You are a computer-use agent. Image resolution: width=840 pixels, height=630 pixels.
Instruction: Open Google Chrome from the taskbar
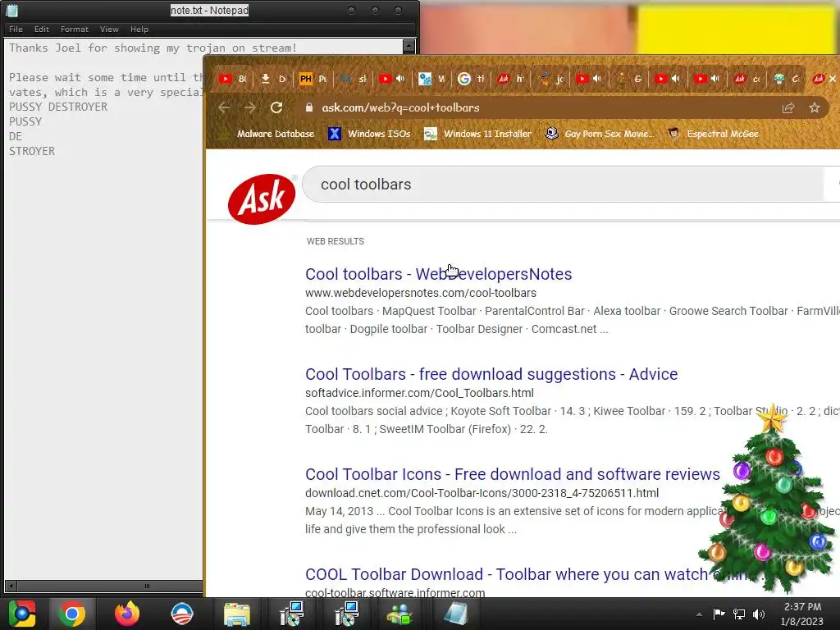(72, 614)
